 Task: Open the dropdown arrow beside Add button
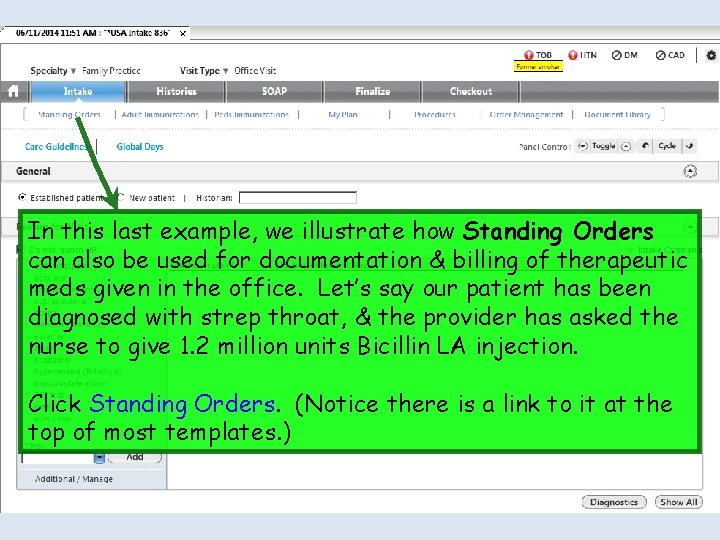point(99,458)
